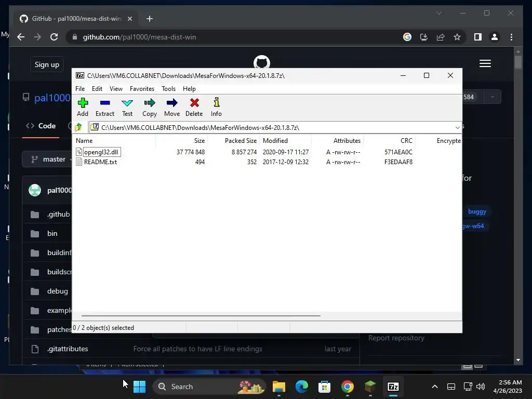Click the Google icon in the address bar
Screen dimensions: 532x399
[x=407, y=37]
